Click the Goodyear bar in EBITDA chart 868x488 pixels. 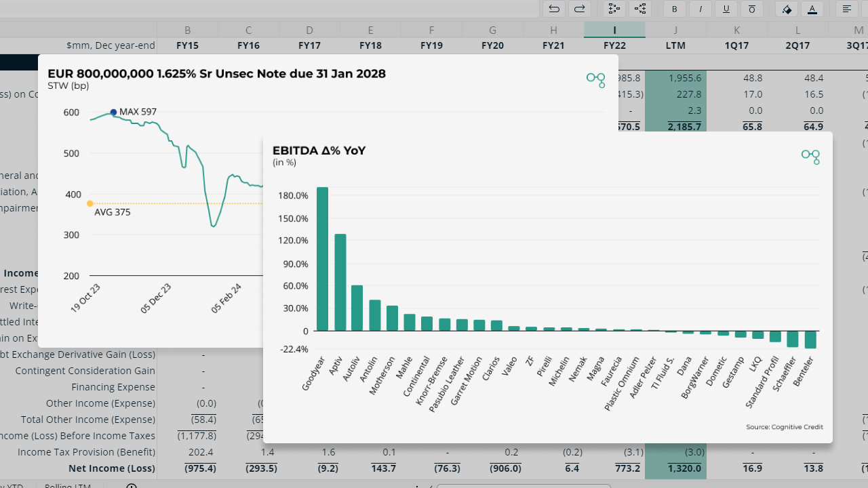323,259
